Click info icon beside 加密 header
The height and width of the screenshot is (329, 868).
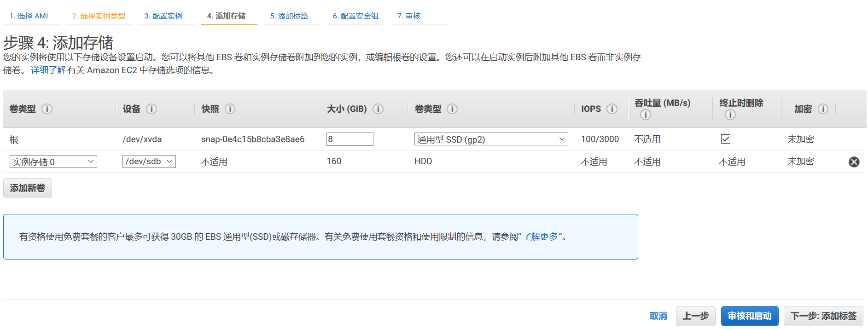[823, 109]
